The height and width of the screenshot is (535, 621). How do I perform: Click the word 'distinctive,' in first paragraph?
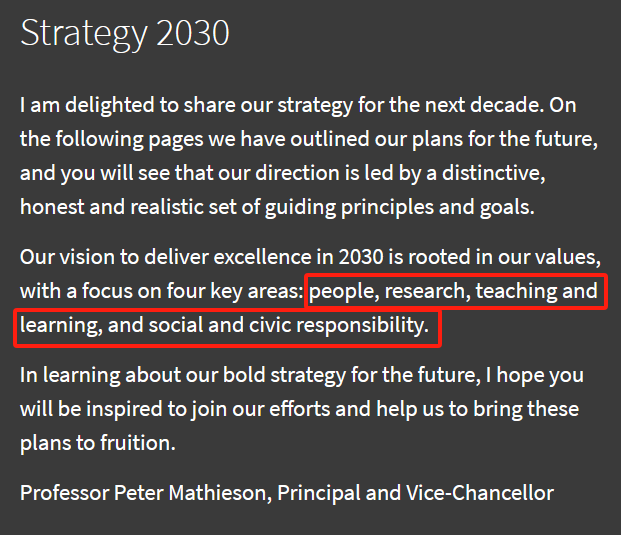[493, 173]
